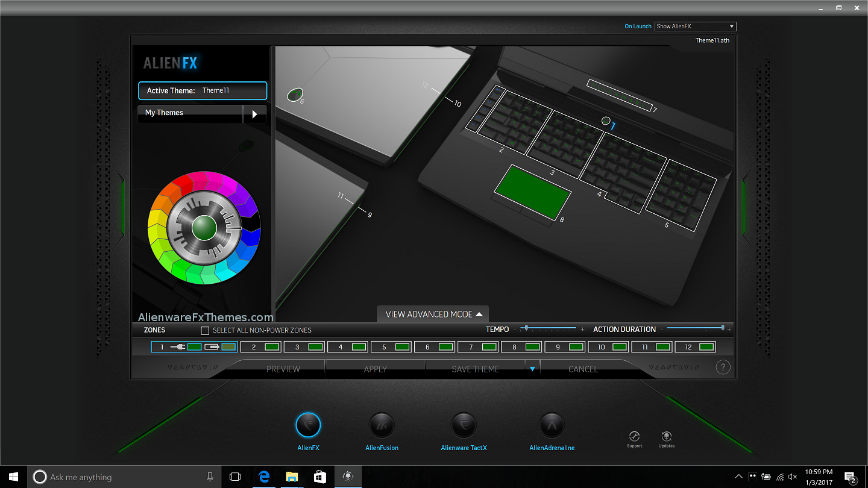Click the Cortana Ask me anything search box
Viewport: 868px width, 488px height.
coord(124,477)
